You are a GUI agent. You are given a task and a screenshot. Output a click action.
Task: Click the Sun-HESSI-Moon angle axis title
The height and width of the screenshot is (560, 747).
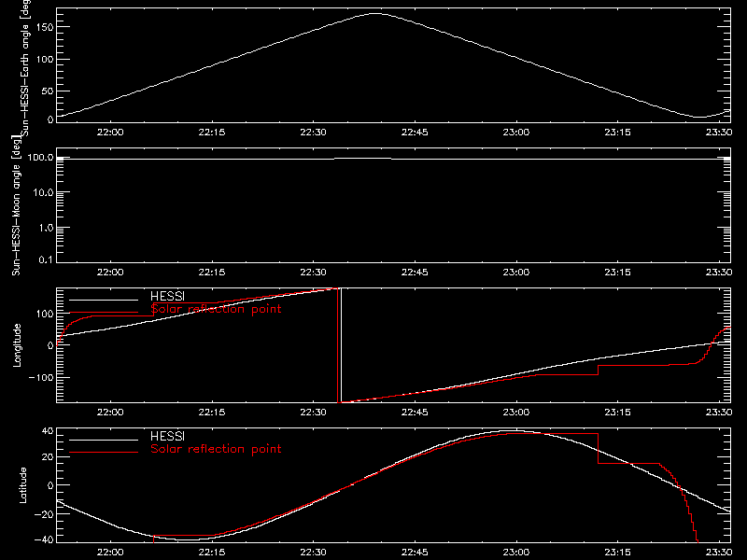(17, 205)
